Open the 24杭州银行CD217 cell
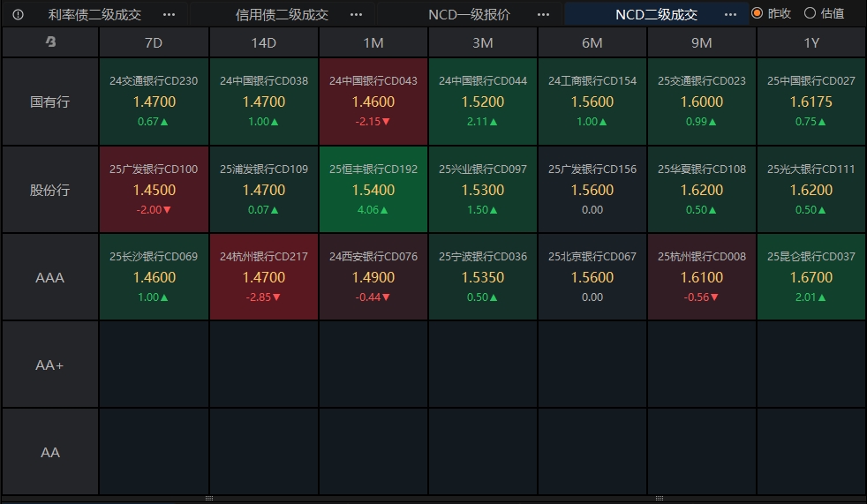Screen dimensions: 867x504 pos(264,277)
